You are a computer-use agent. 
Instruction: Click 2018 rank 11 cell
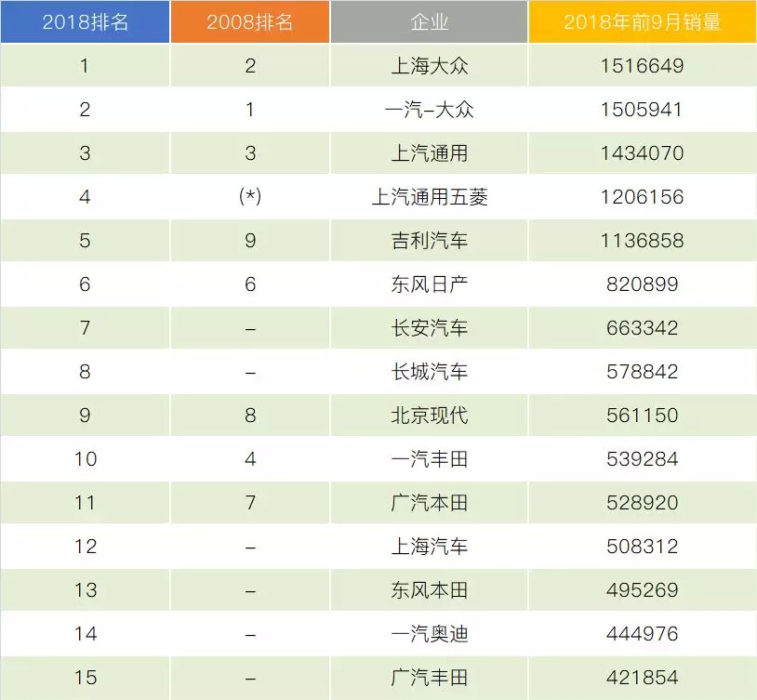click(85, 503)
